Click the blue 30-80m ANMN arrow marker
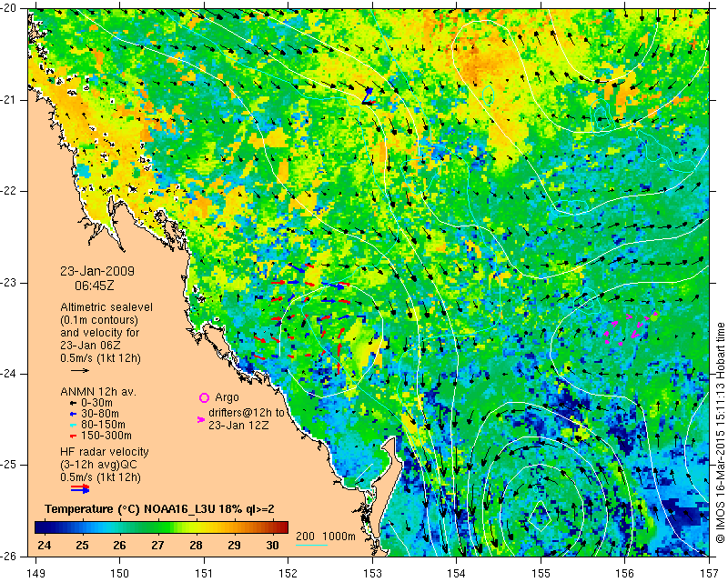 coord(73,414)
